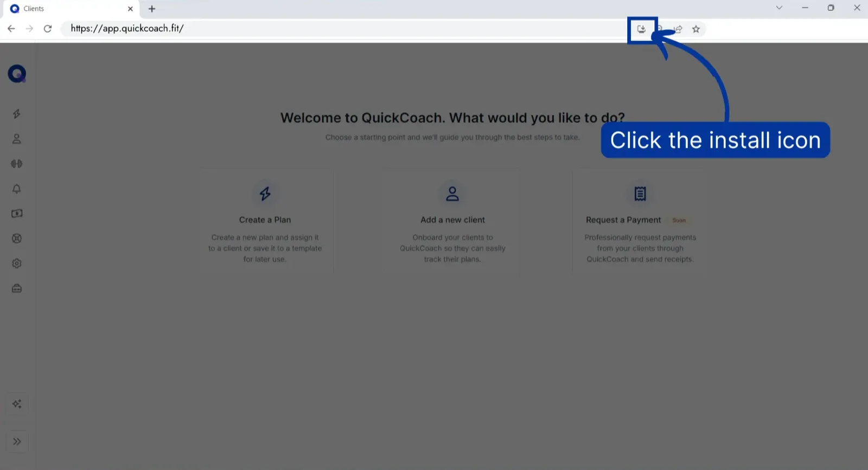Open the payments money sidebar icon
Screen dimensions: 868x470
pos(17,214)
